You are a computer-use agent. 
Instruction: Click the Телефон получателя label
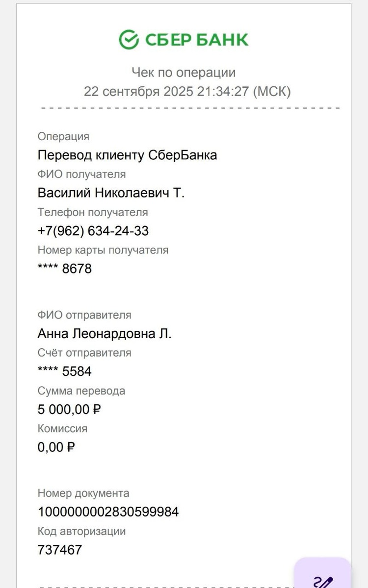point(93,213)
